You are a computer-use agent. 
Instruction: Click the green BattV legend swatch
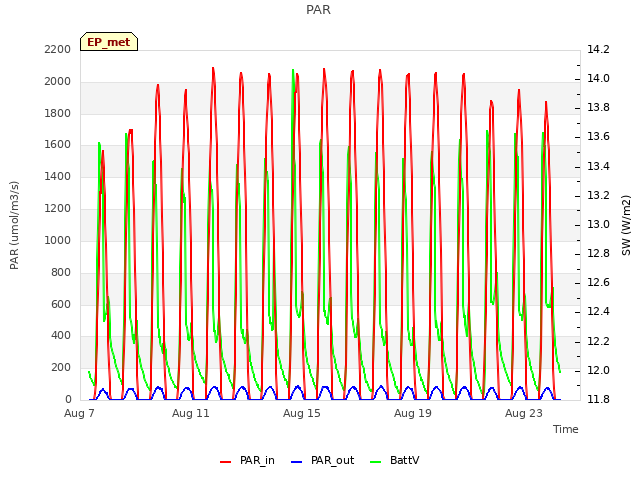[376, 462]
